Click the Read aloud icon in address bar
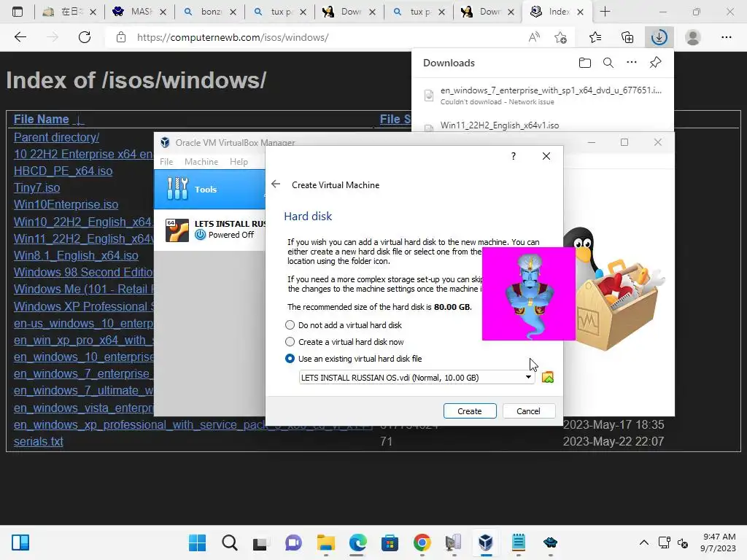This screenshot has width=747, height=560. tap(534, 37)
